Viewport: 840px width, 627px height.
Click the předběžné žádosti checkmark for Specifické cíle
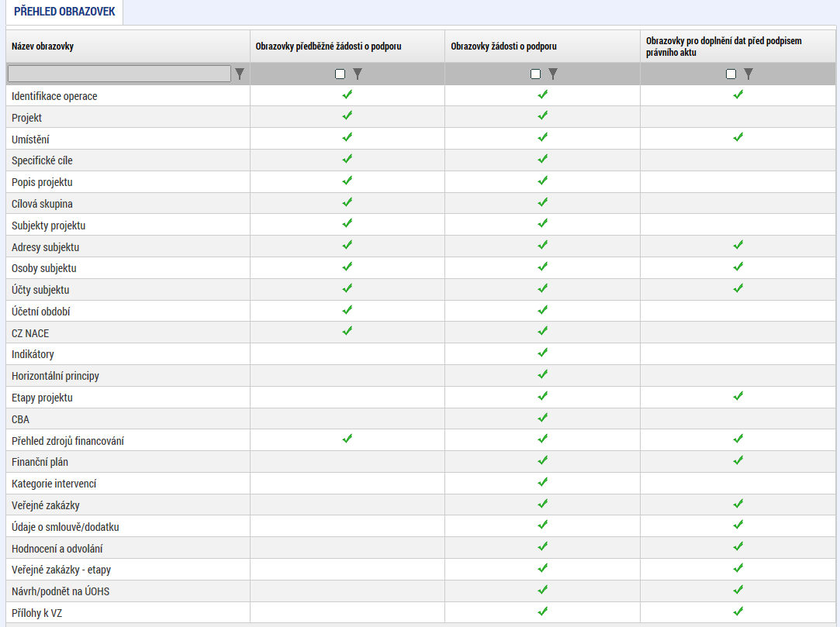347,159
